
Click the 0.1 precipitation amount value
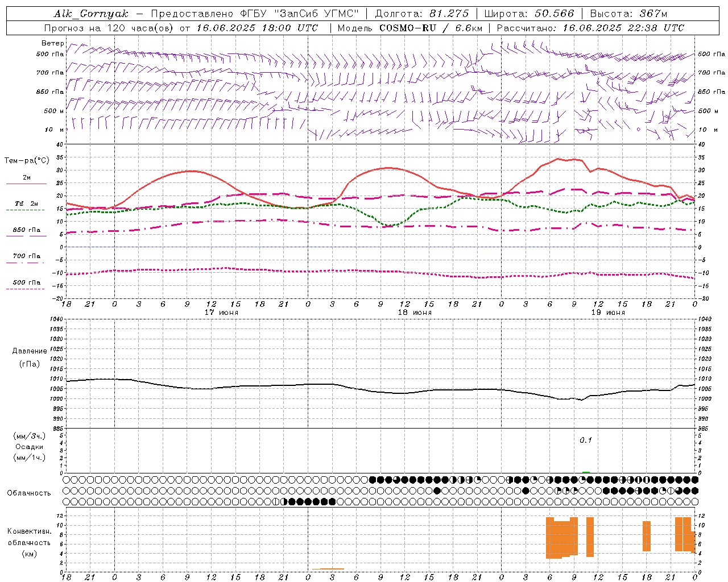click(586, 440)
